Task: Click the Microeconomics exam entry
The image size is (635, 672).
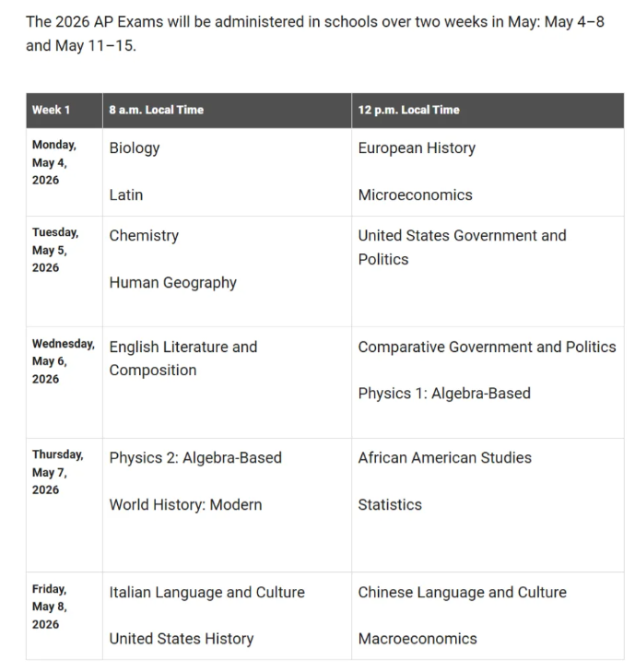Action: (415, 195)
